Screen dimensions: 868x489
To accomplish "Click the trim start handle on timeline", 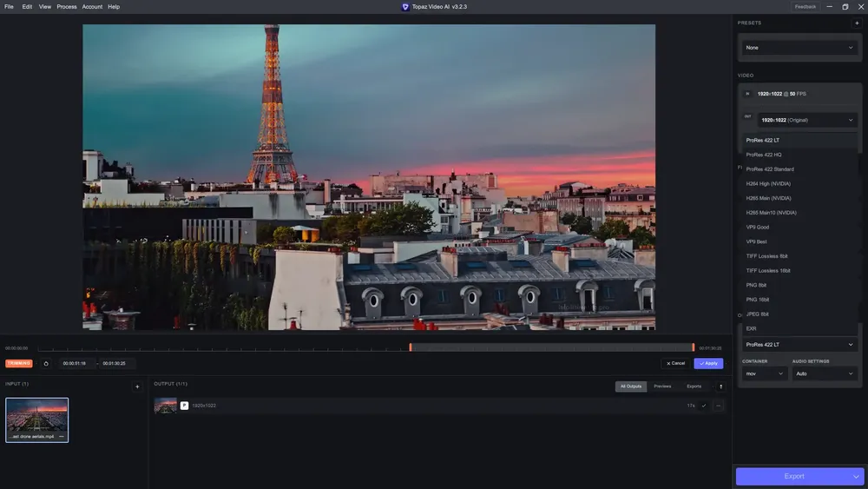I will pyautogui.click(x=411, y=347).
